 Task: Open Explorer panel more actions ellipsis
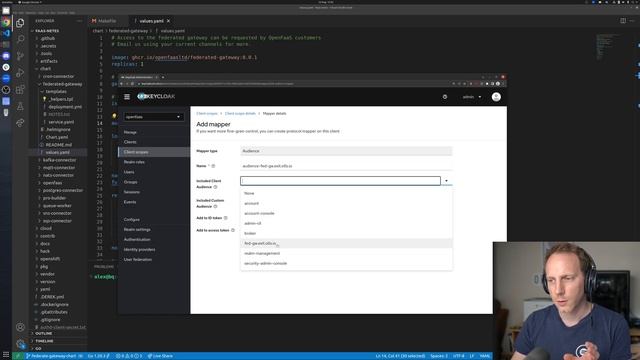point(79,21)
